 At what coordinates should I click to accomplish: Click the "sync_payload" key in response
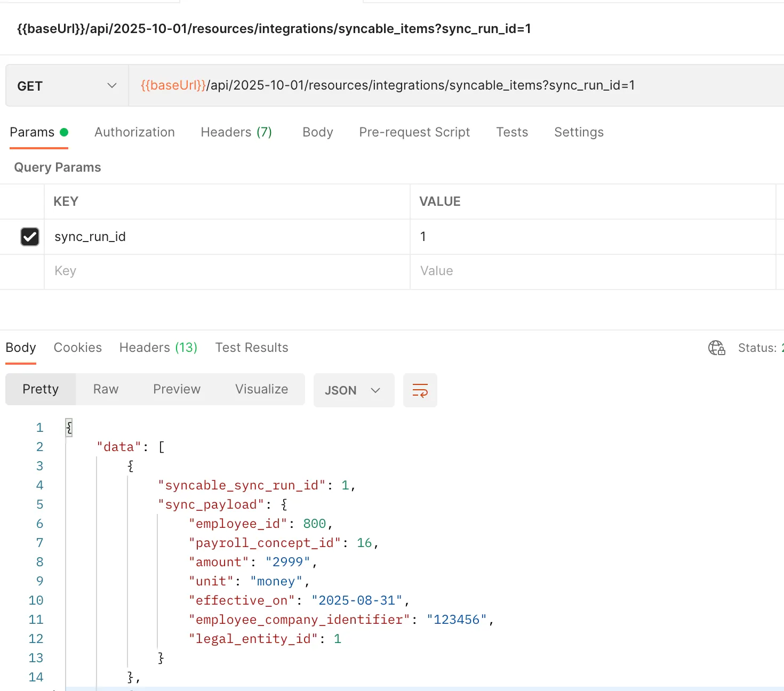click(x=211, y=504)
